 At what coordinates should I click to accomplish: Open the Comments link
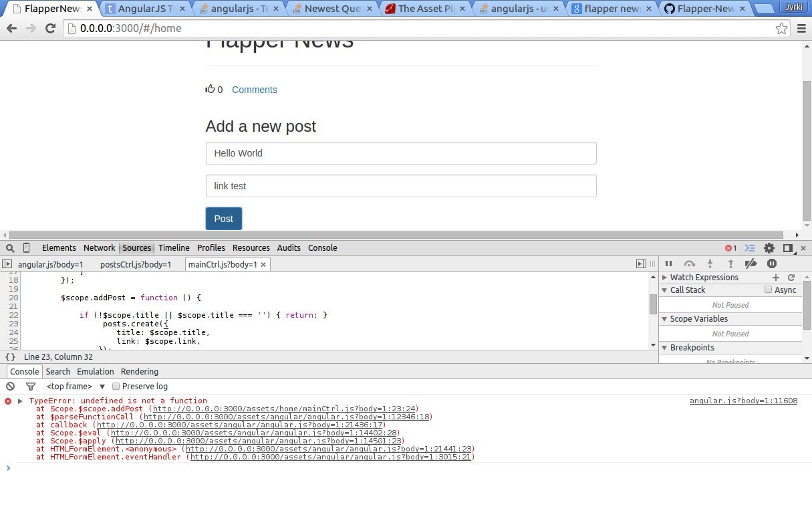coord(254,90)
